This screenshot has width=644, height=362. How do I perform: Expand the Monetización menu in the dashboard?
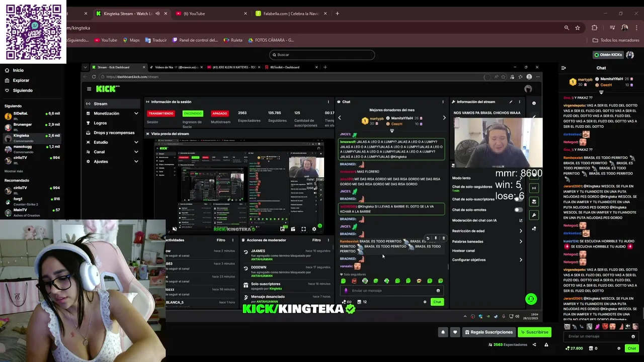click(136, 114)
